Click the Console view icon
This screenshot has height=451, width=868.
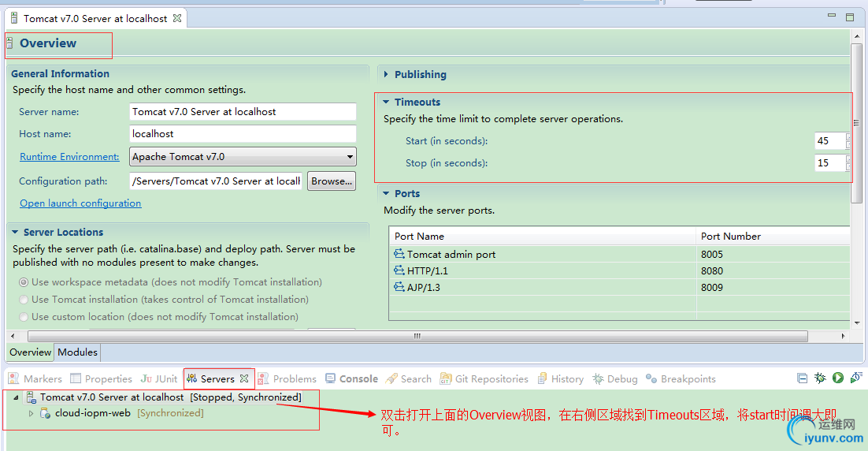(331, 378)
